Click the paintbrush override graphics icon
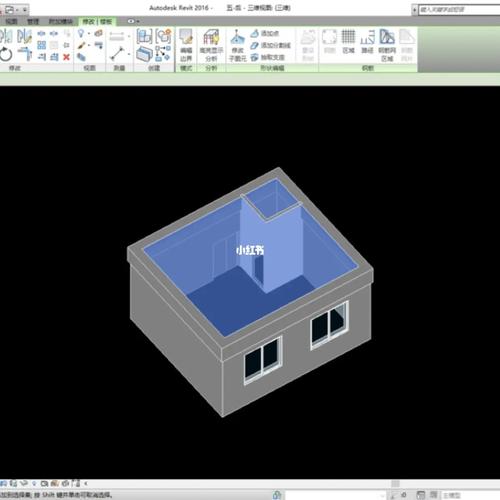Viewport: 500px width, 500px height. [x=82, y=45]
